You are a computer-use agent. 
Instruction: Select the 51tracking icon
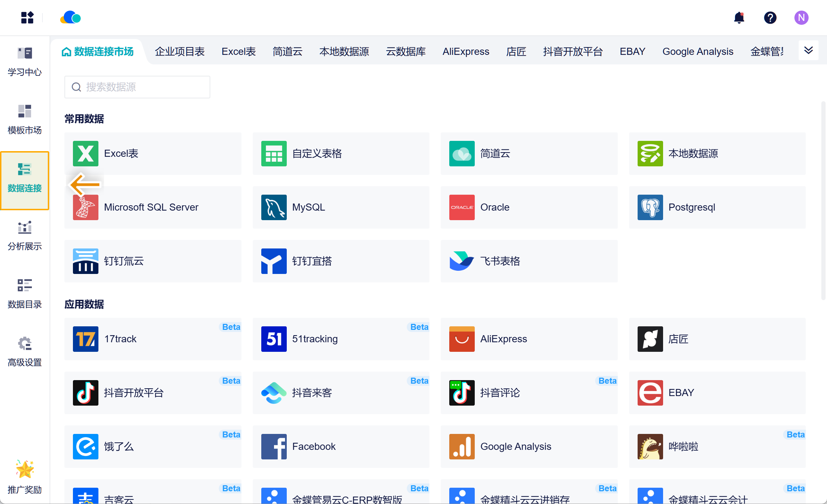coord(274,339)
